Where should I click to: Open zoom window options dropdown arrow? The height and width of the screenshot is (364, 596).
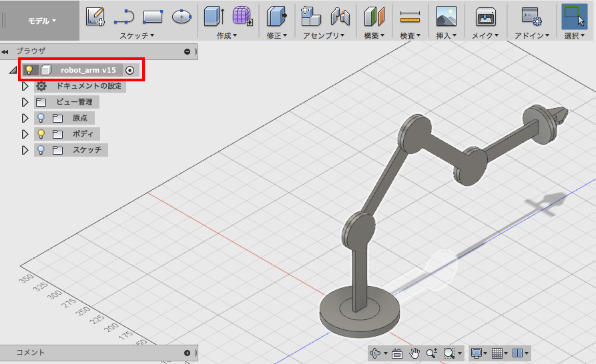point(460,353)
